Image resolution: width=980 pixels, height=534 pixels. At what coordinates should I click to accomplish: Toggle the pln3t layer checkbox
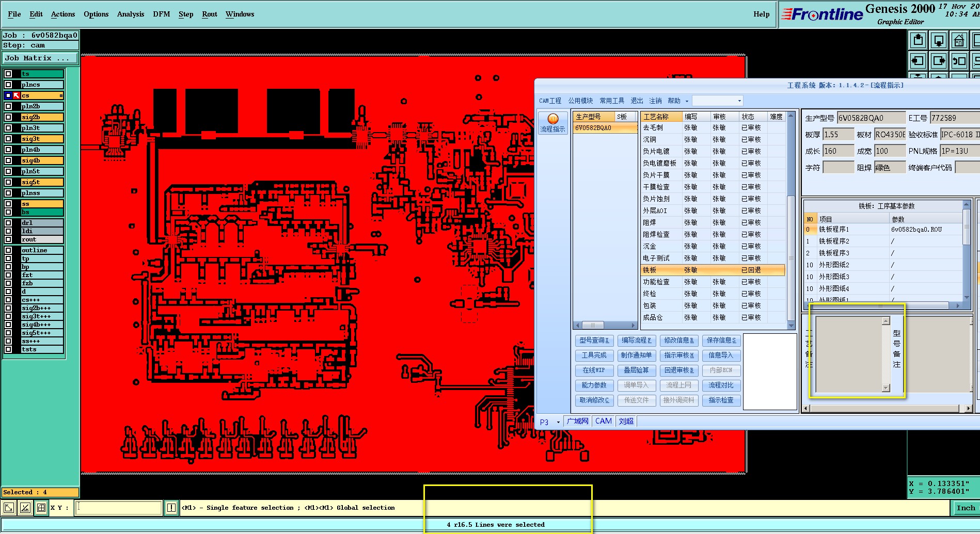point(8,128)
